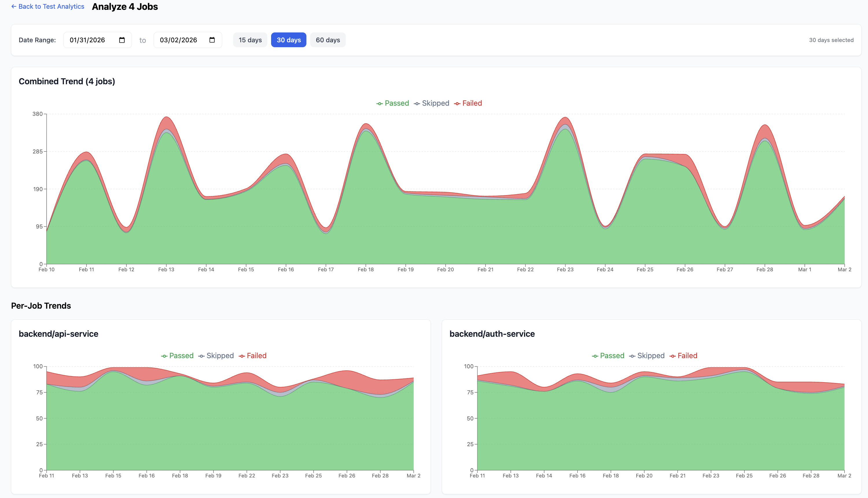Open the start date calendar picker
The height and width of the screenshot is (498, 868).
pos(122,40)
